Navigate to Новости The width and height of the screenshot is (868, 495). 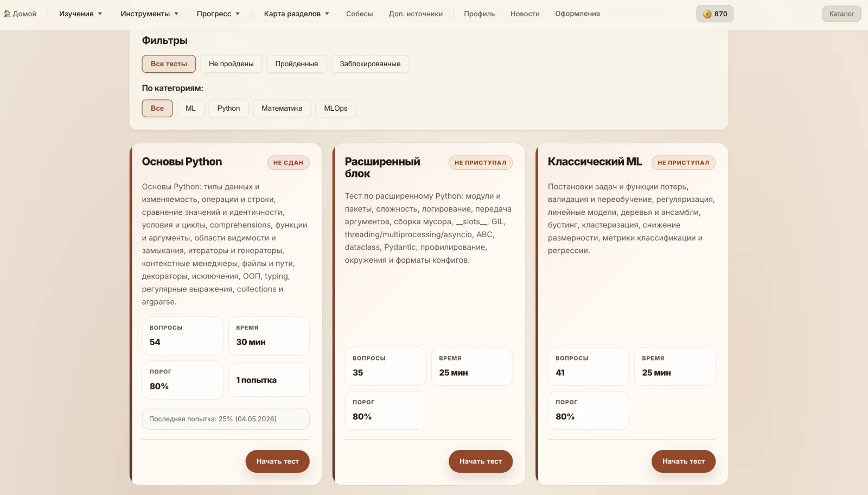pyautogui.click(x=525, y=14)
